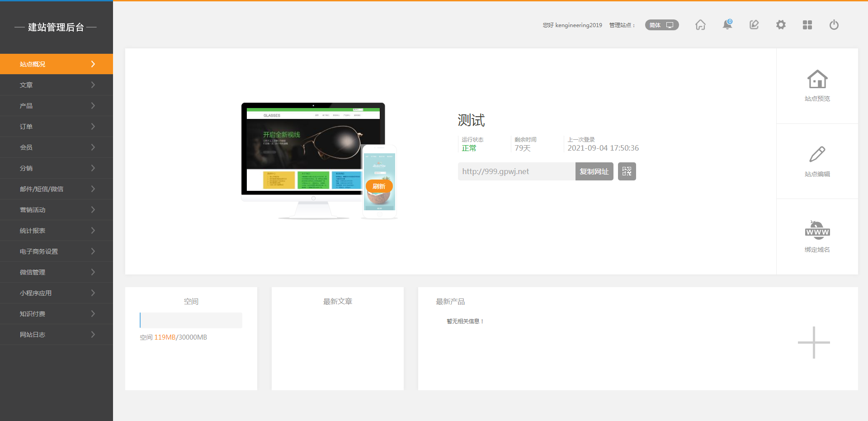Click 绑定域名 WWW icon
The width and height of the screenshot is (868, 421).
[817, 231]
